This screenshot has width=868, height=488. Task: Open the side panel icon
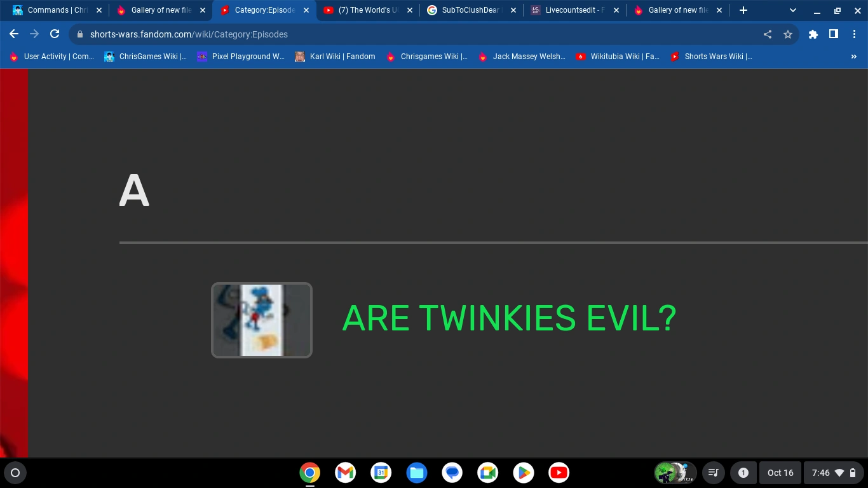[x=834, y=35]
